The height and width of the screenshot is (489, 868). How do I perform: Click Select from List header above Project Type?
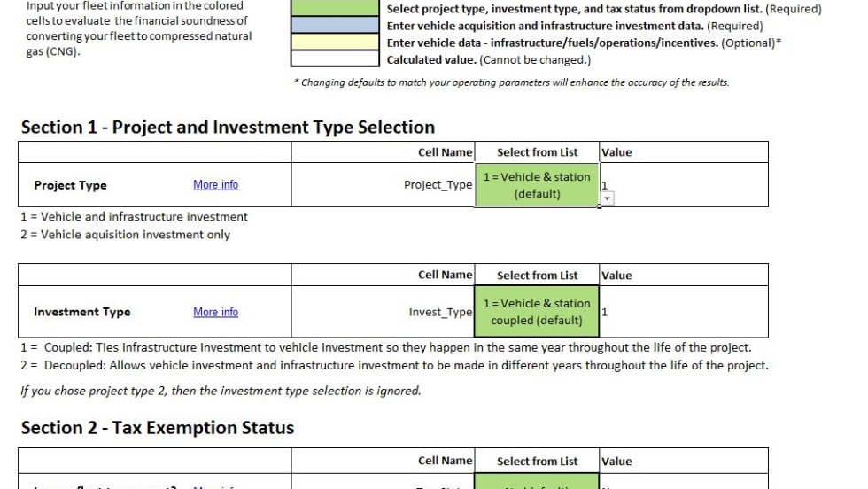[x=537, y=152]
